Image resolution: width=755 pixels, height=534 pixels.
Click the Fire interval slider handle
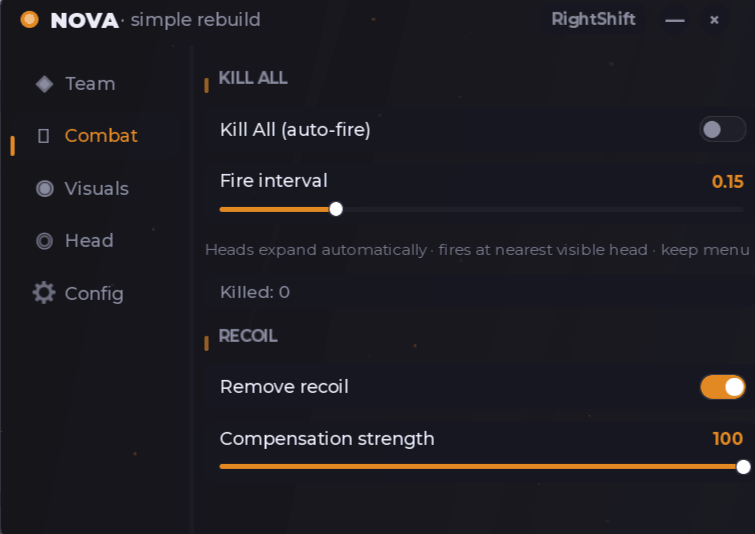point(336,209)
